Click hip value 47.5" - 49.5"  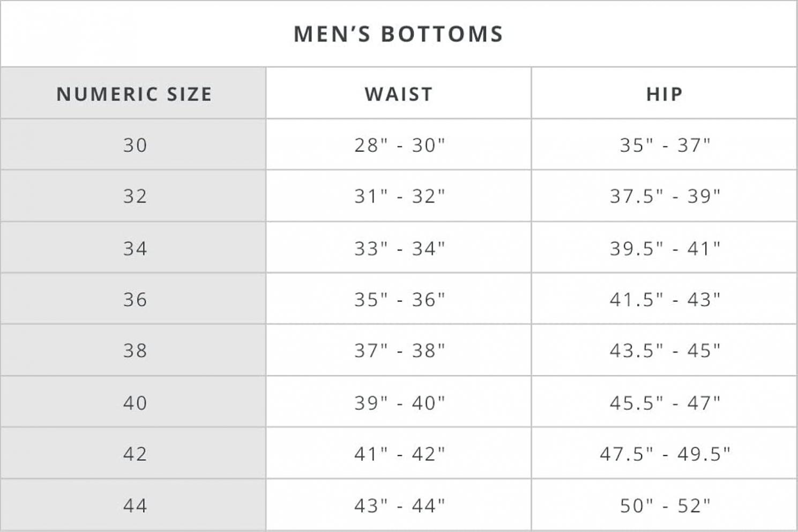(x=665, y=454)
